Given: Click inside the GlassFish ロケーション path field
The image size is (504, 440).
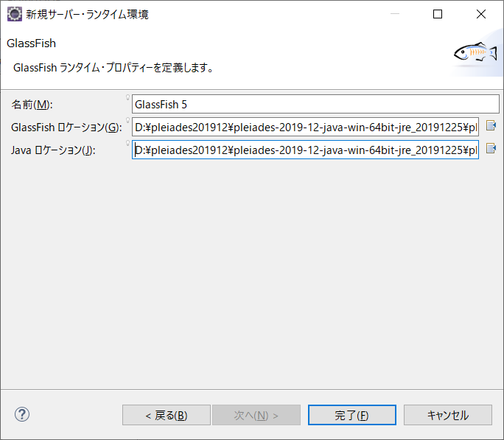Looking at the screenshot, I should pos(305,127).
